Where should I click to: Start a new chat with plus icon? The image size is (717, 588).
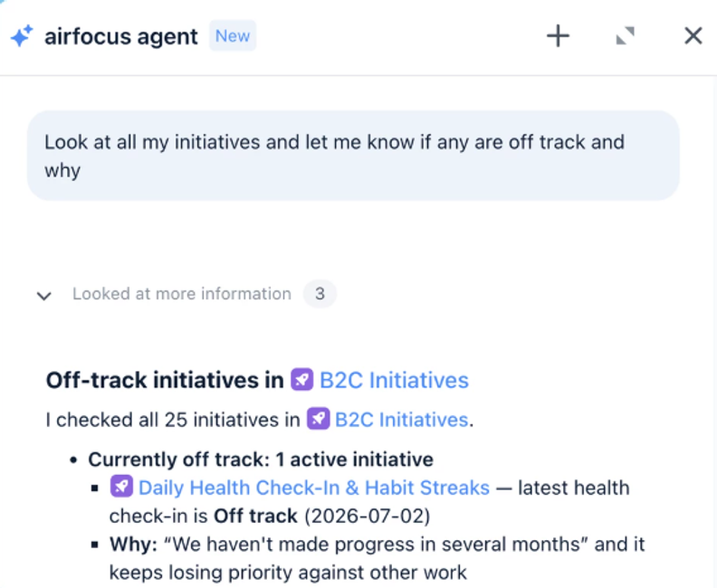(558, 36)
